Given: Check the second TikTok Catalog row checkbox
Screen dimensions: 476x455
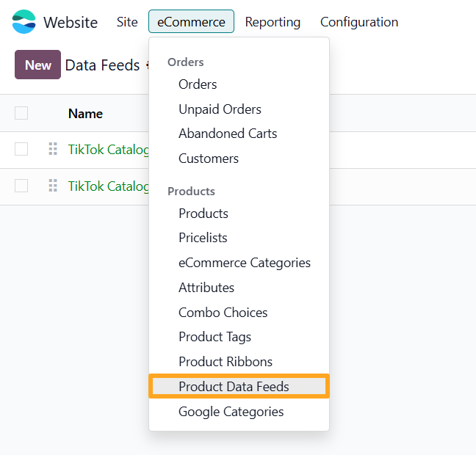Looking at the screenshot, I should point(21,186).
